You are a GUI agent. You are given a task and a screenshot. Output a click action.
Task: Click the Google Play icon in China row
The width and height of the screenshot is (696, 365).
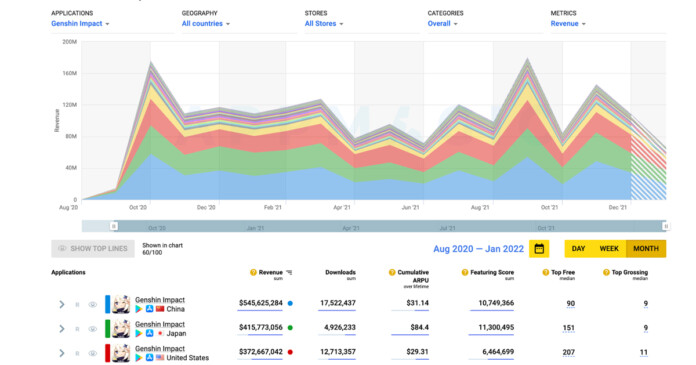point(139,309)
